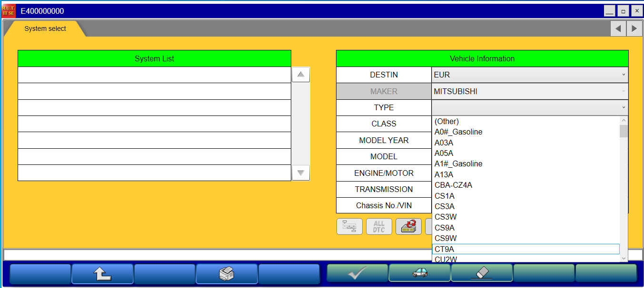
Task: Click the first empty blue bottom button
Action: pyautogui.click(x=40, y=274)
